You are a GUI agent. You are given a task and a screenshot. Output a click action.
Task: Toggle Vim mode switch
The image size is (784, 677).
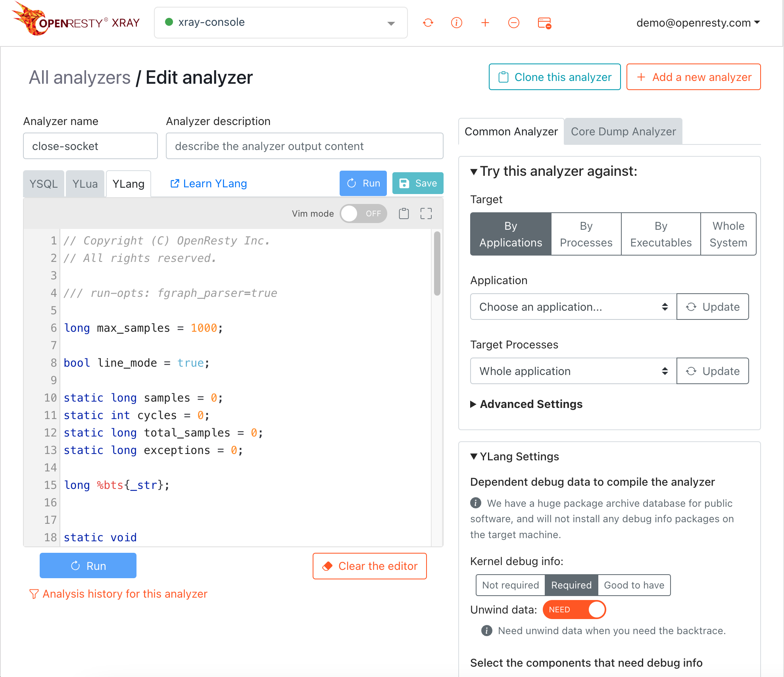pos(363,213)
